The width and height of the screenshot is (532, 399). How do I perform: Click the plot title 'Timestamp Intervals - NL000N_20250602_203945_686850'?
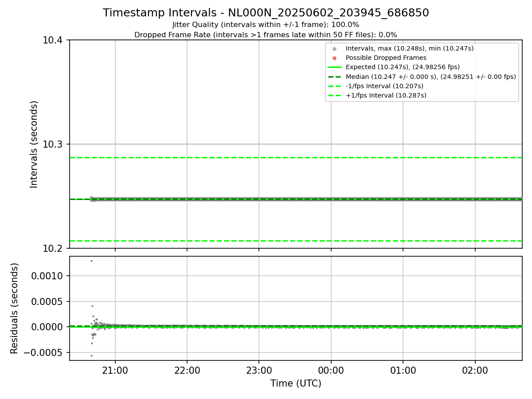coord(266,13)
